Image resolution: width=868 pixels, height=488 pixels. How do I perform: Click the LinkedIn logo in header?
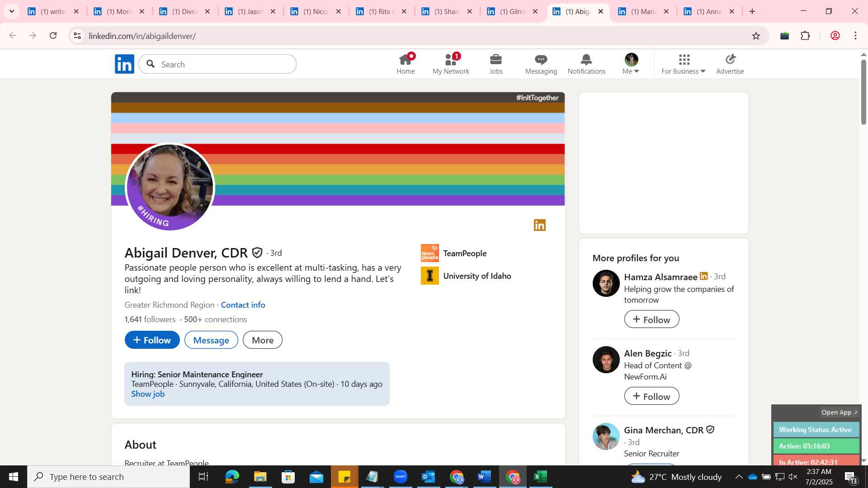coord(124,64)
